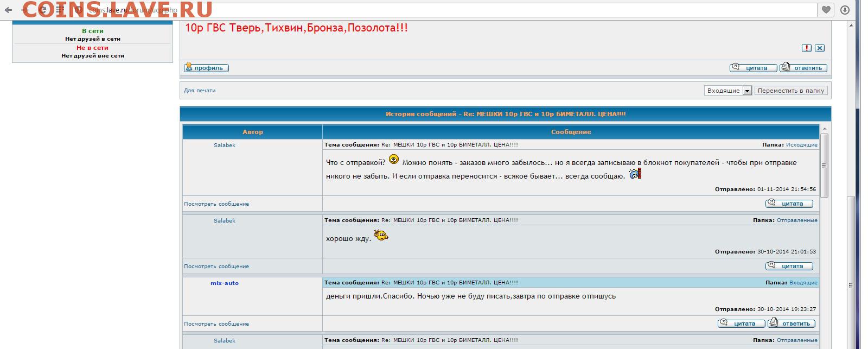Click the smiley after 'Что с отправкой?'
Screen dimensions: 868x349
(x=394, y=159)
